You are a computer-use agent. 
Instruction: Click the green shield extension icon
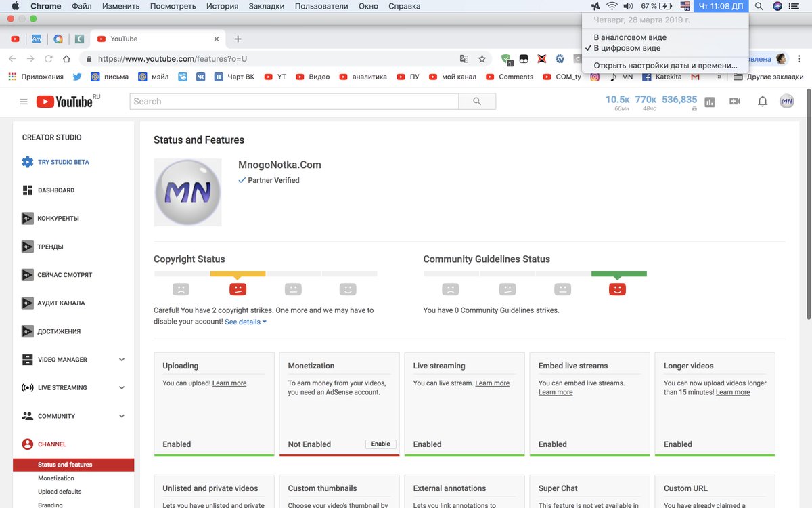(507, 60)
